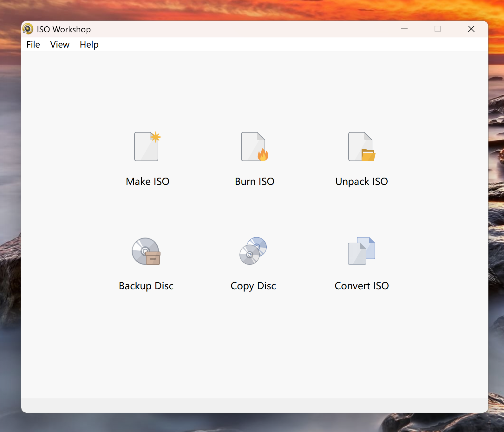The width and height of the screenshot is (504, 432).
Task: Launch the Burn ISO flame icon
Action: (255, 146)
